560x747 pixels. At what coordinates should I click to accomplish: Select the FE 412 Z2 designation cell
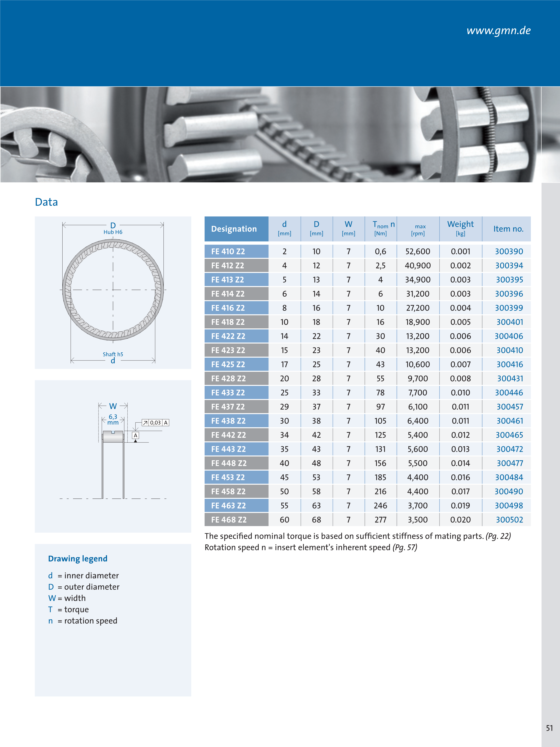pos(236,265)
